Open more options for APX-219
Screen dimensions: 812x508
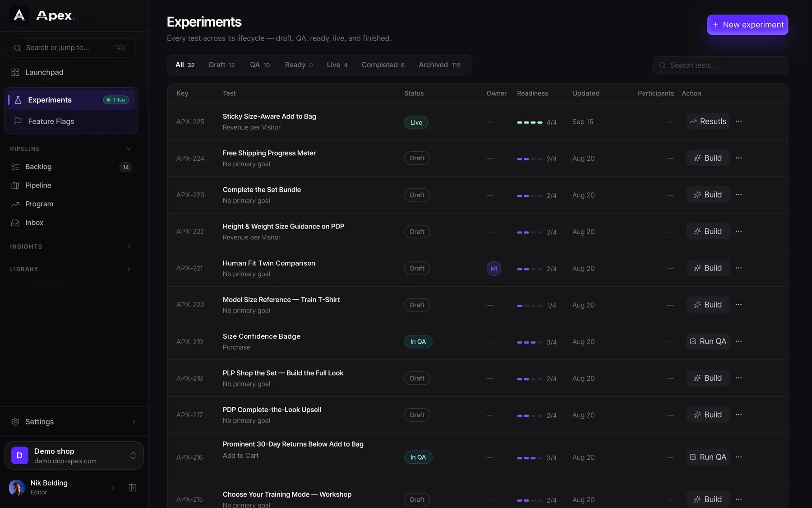[738, 341]
